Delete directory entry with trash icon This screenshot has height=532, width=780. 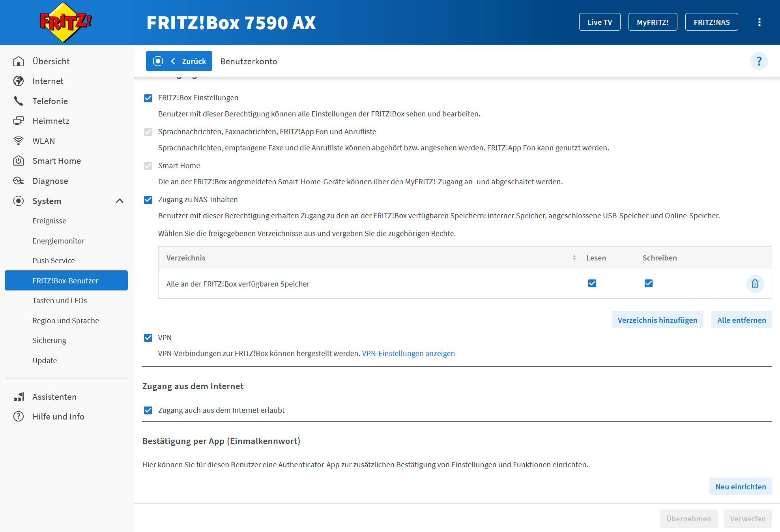click(x=755, y=284)
